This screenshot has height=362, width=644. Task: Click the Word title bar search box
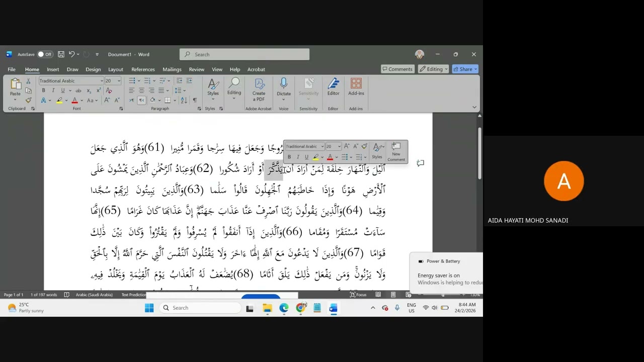pos(245,54)
